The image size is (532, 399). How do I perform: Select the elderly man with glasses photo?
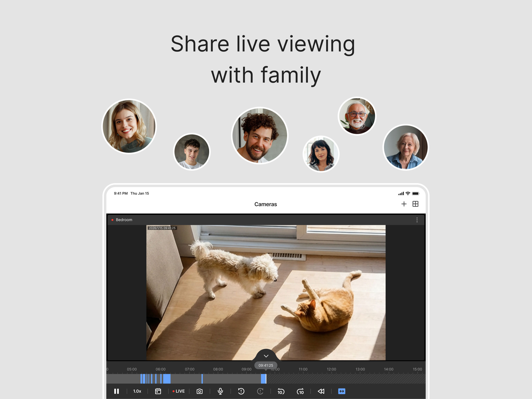point(357,116)
